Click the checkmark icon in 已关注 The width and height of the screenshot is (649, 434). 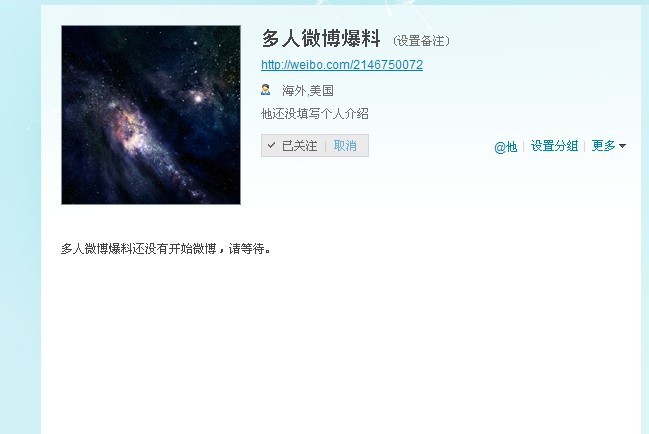tap(271, 145)
